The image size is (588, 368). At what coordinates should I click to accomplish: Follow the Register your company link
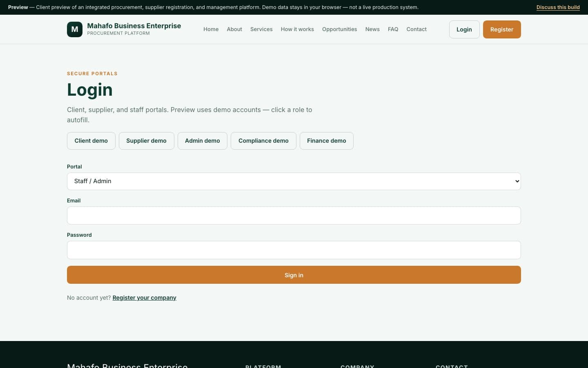point(145,298)
